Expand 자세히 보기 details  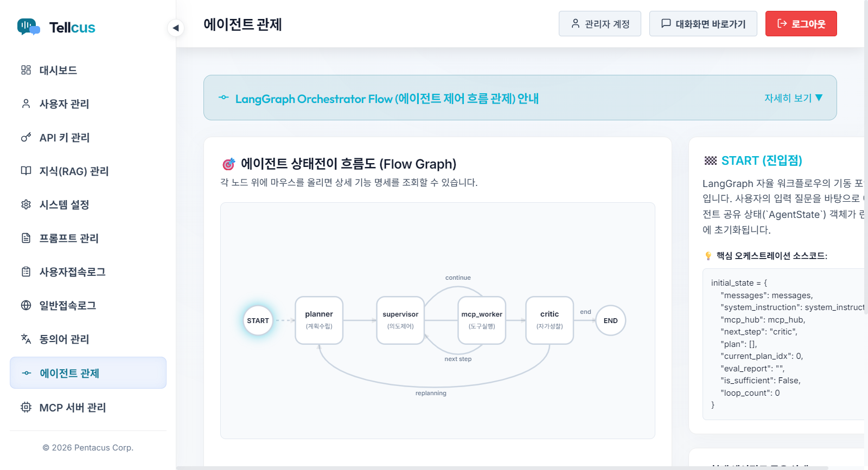794,98
